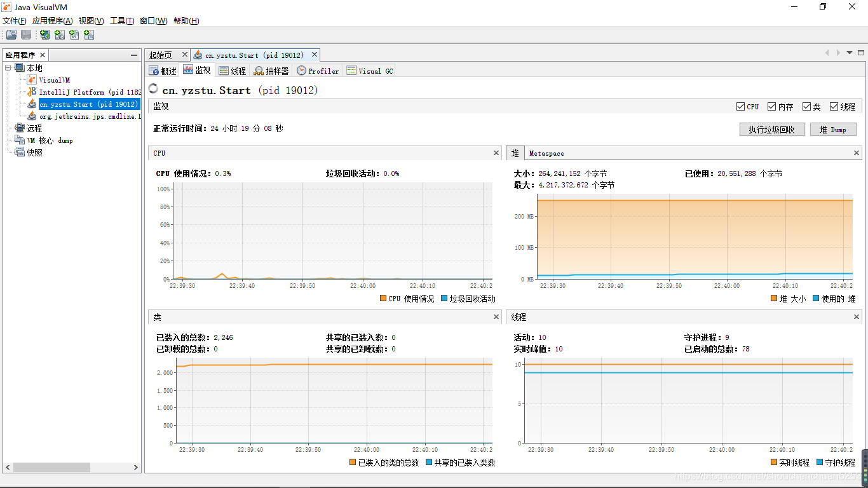
Task: Click the grayed Save snapshot toolbar icon
Action: click(26, 35)
